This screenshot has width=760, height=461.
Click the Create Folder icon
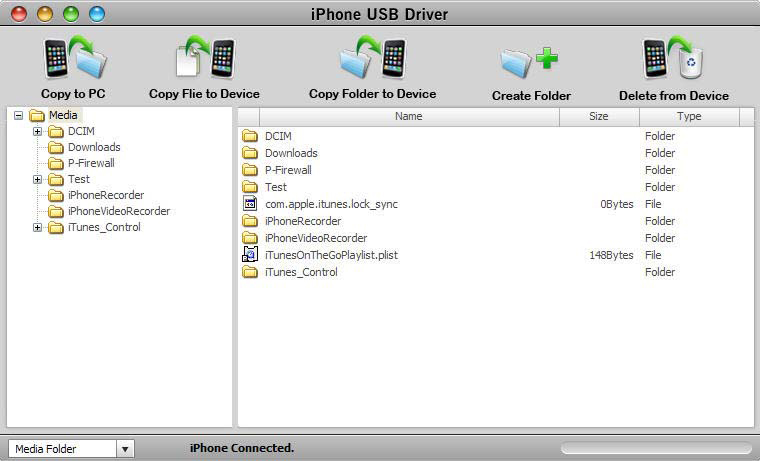coord(530,62)
